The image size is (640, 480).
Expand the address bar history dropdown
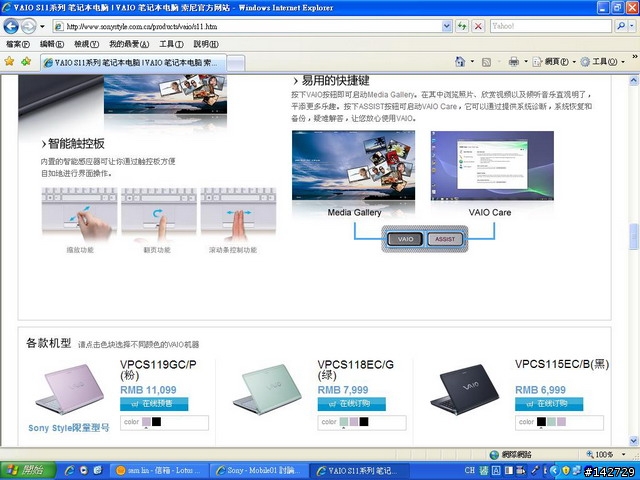[x=447, y=27]
